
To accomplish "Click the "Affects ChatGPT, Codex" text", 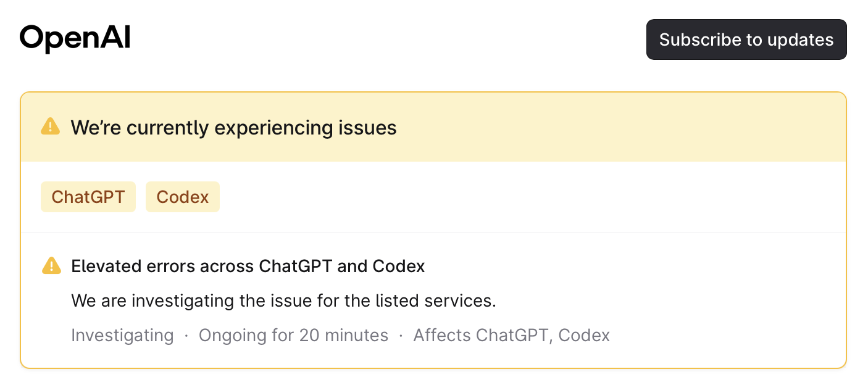I will 511,335.
